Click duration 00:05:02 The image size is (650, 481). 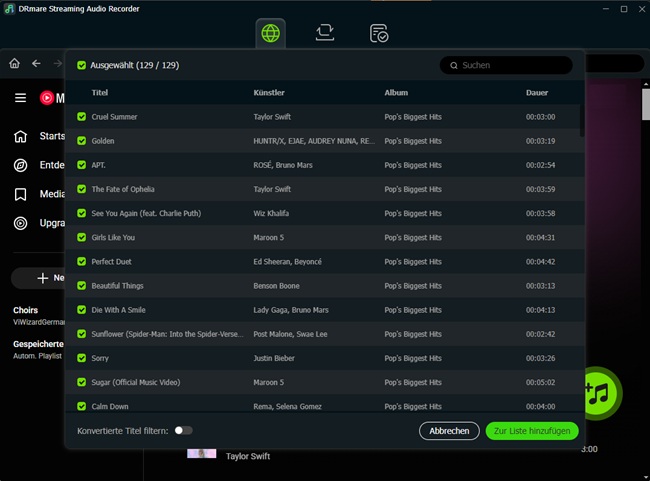(x=540, y=382)
